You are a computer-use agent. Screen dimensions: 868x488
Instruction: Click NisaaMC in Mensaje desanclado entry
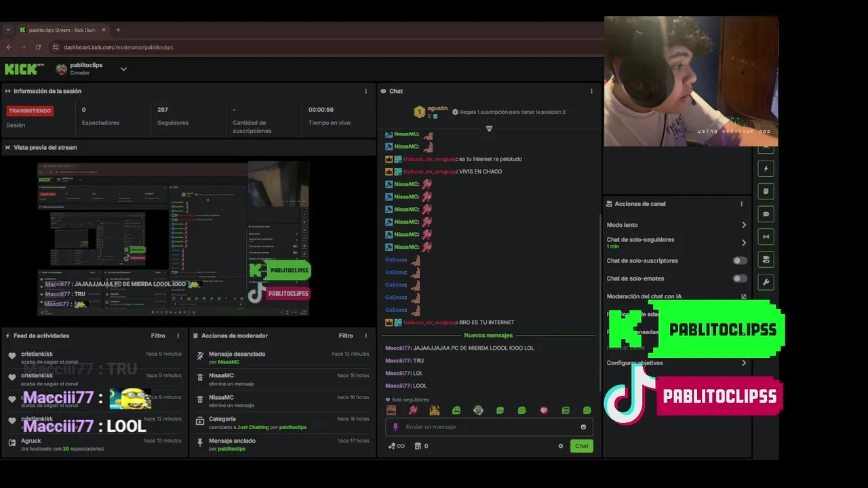click(x=229, y=362)
